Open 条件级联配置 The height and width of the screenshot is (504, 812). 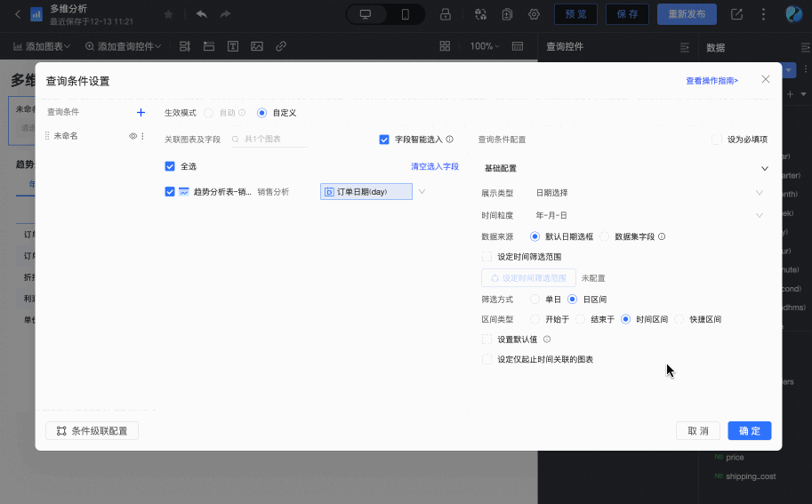[92, 430]
